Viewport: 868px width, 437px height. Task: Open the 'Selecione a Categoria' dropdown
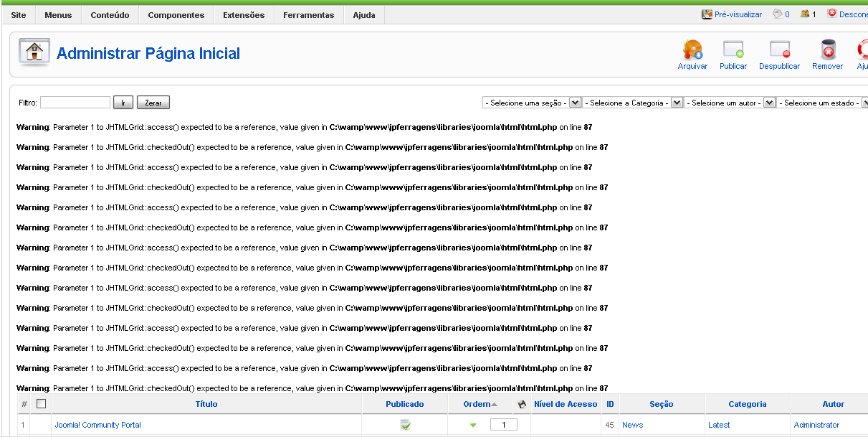tap(633, 103)
